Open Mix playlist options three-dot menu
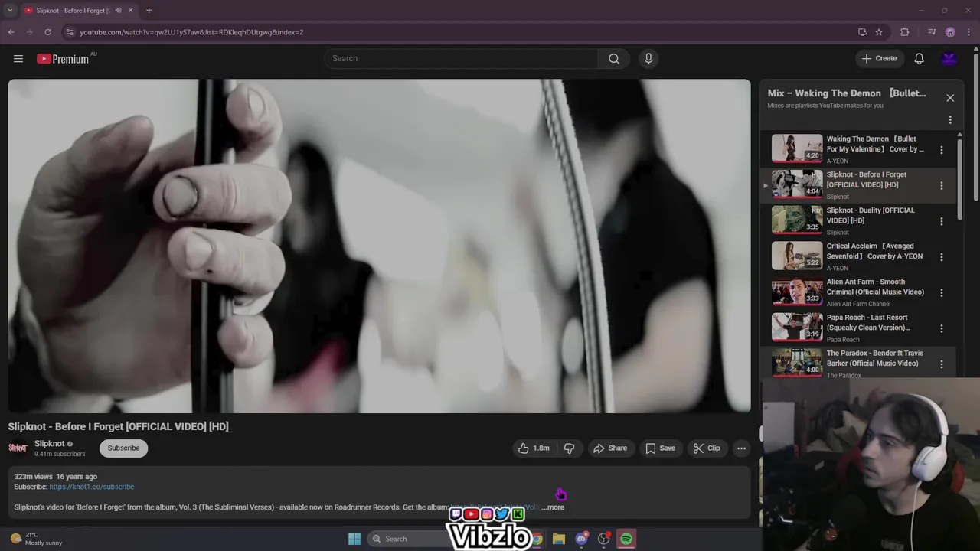Image resolution: width=980 pixels, height=551 pixels. (950, 120)
